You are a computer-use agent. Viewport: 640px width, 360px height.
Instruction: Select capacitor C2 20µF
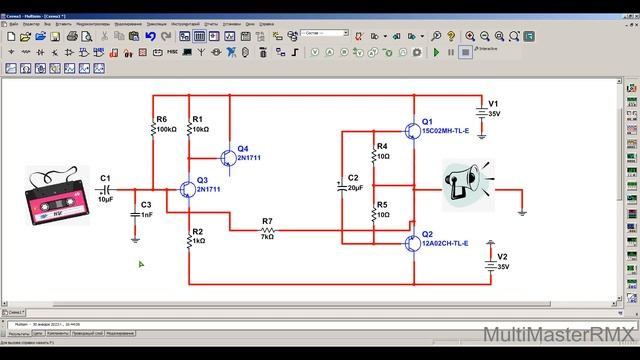coord(342,187)
